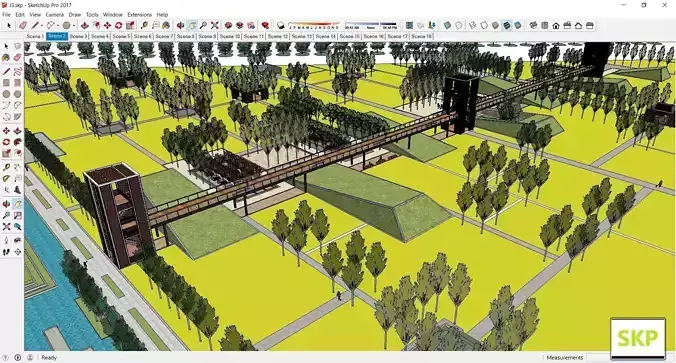Pick the 3D Text tool in left toolbar
Screen dimensions: 676x363
tap(17, 190)
